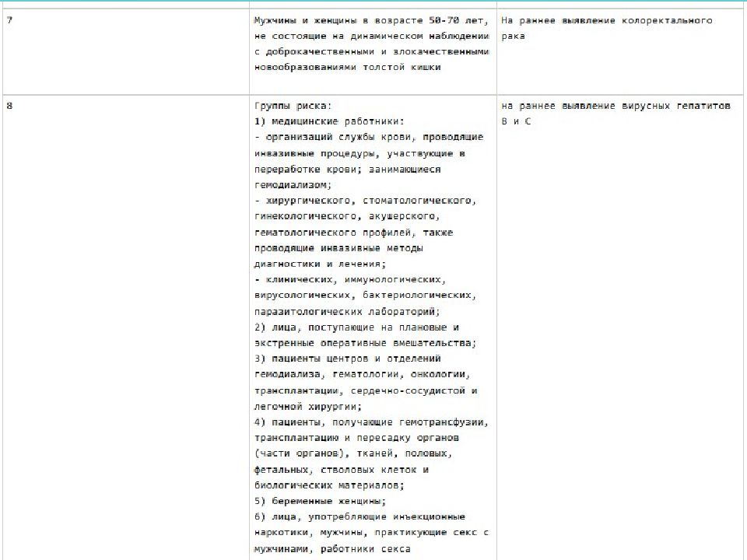Click row number 8 in first column
747x560 pixels.
click(9, 105)
